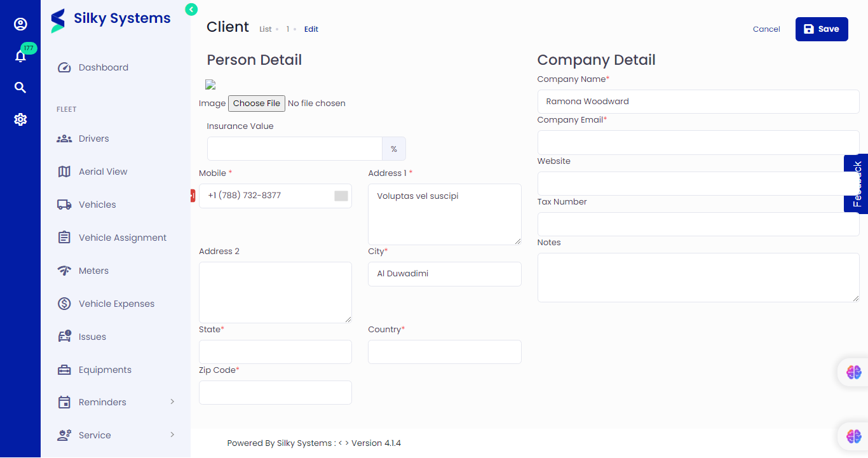Click the Vehicles truck icon
Image resolution: width=868 pixels, height=458 pixels.
click(x=64, y=205)
